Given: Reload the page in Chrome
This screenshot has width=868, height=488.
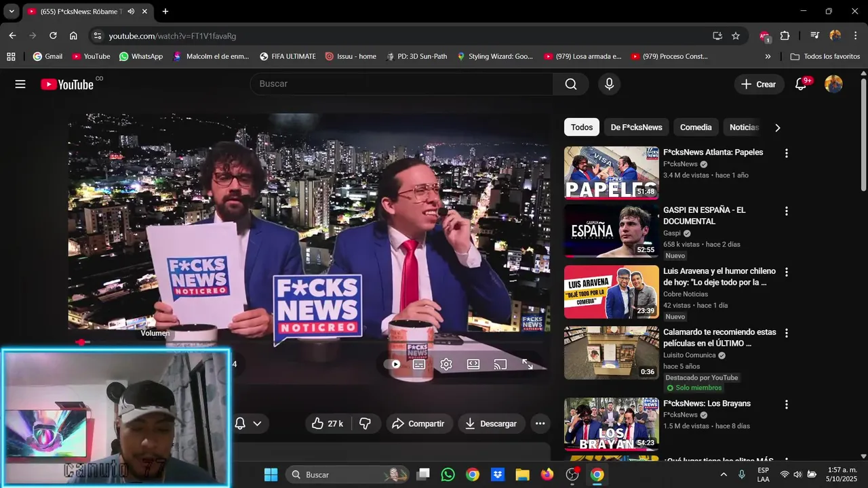Looking at the screenshot, I should 53,36.
